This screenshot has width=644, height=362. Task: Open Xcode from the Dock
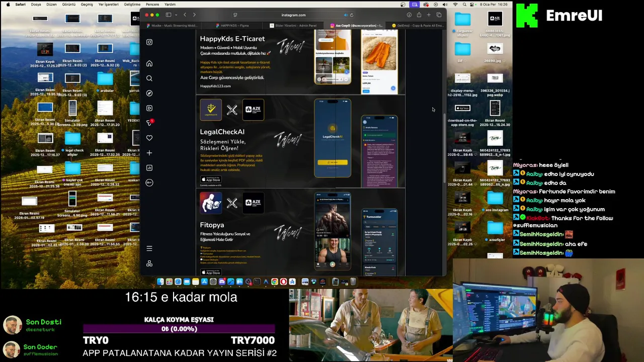click(230, 282)
